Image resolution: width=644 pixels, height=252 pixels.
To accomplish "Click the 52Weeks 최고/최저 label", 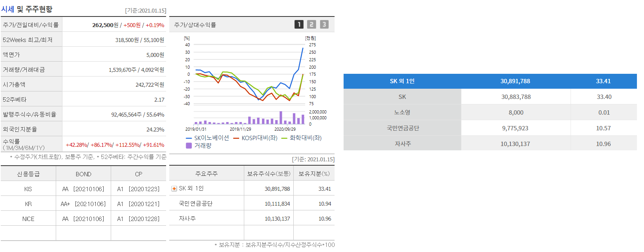I will pos(27,40).
